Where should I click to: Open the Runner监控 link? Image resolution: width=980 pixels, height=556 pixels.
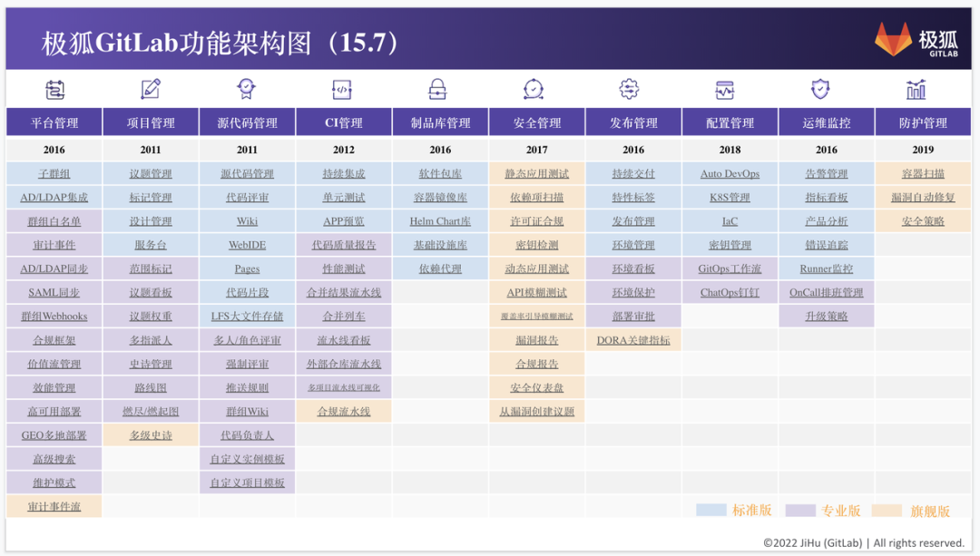pos(827,268)
